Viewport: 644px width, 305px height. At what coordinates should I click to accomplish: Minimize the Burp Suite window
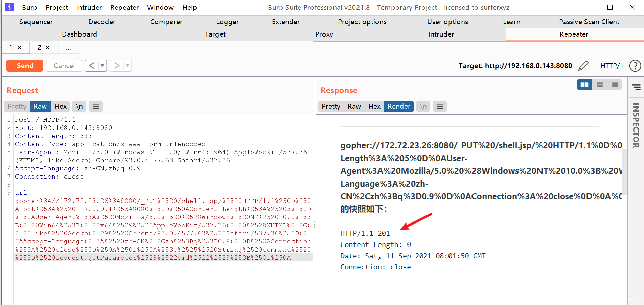(588, 7)
